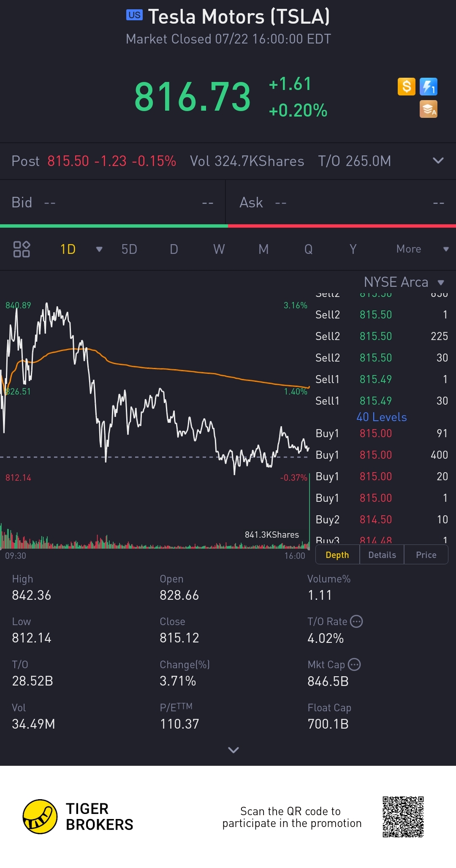Tap the promotion QR code
456x868 pixels.
403,817
